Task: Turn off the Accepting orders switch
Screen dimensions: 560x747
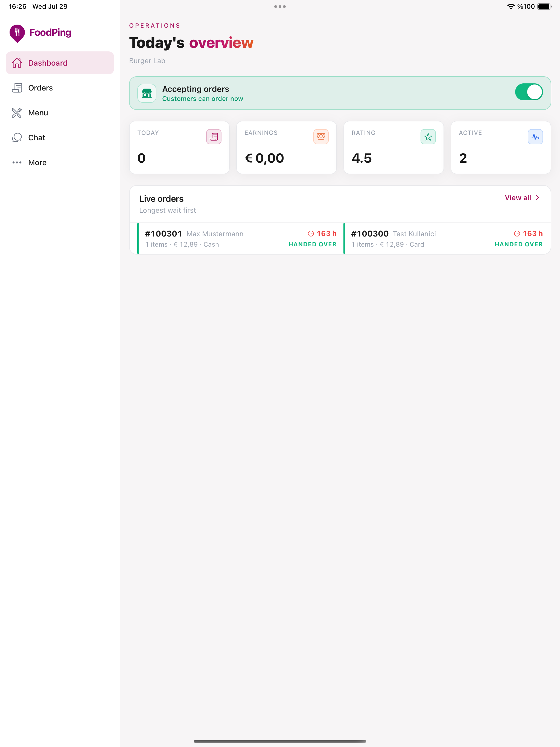Action: [x=529, y=92]
